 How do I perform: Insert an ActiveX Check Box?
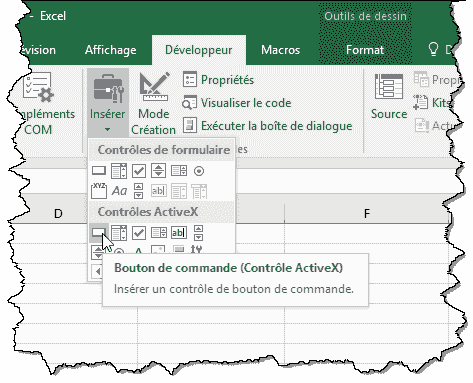pyautogui.click(x=139, y=233)
